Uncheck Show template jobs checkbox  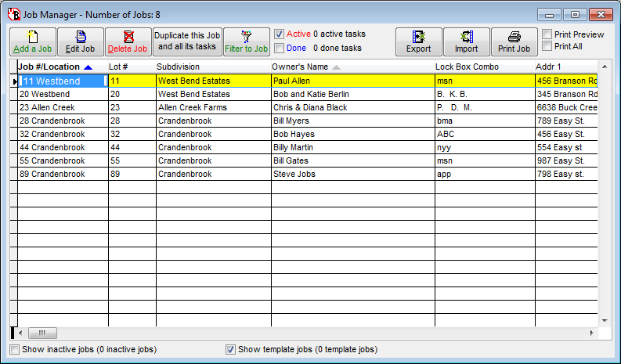[230, 349]
